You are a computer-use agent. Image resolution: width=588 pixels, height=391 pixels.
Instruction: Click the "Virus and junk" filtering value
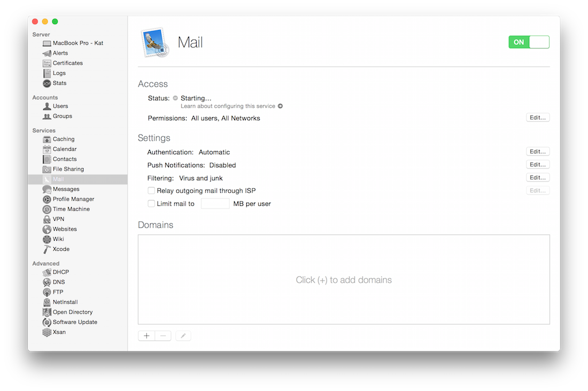(200, 178)
